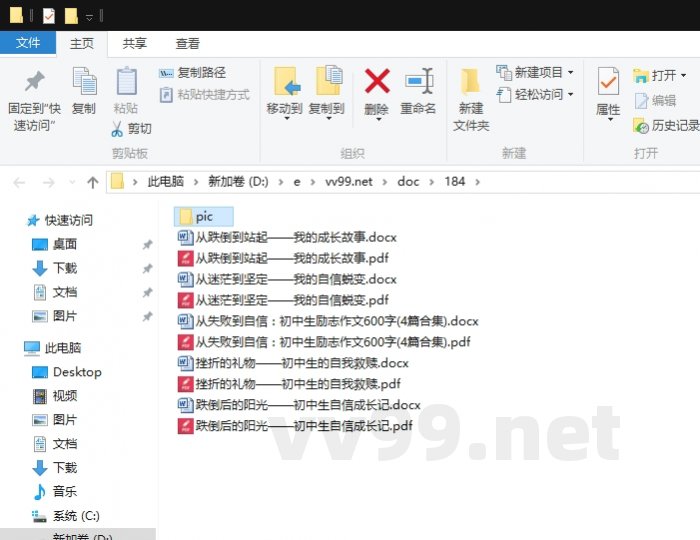
Task: Select the 从失败到自信 600字 docx file
Action: [328, 321]
